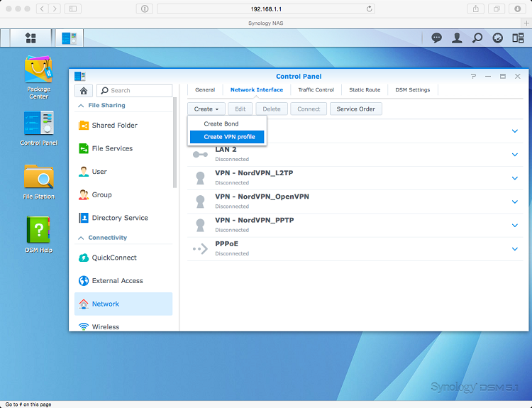Collapse the File Sharing section
This screenshot has height=408, width=532.
click(x=80, y=105)
